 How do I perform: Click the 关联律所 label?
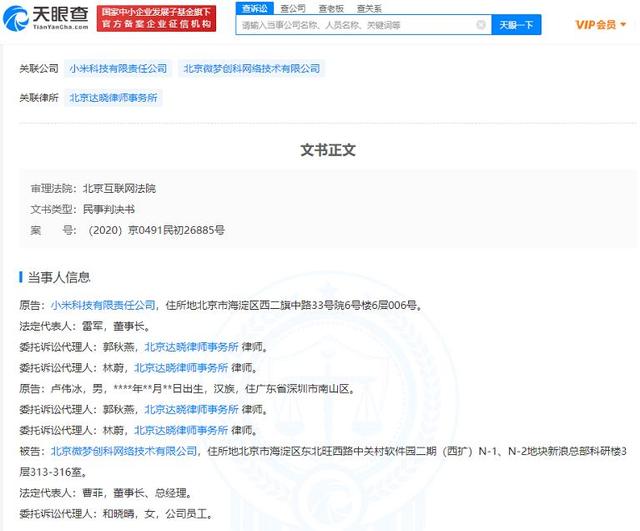(39, 98)
